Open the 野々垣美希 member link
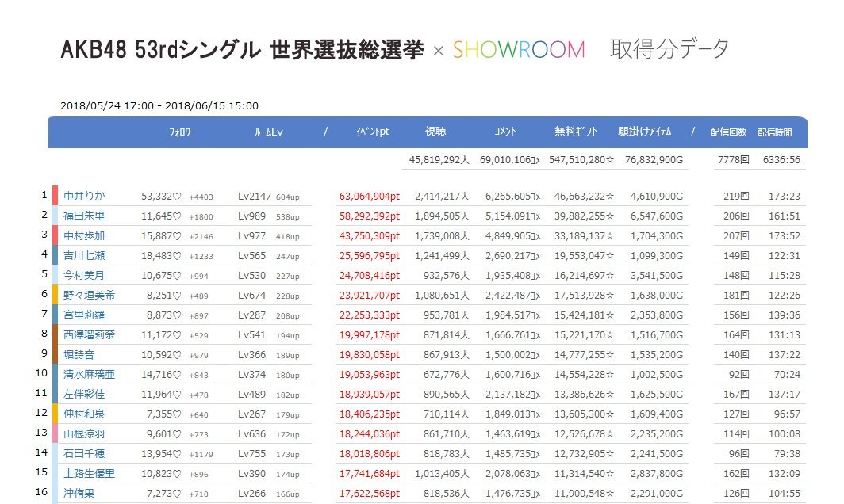This screenshot has width=844, height=504. tap(90, 296)
